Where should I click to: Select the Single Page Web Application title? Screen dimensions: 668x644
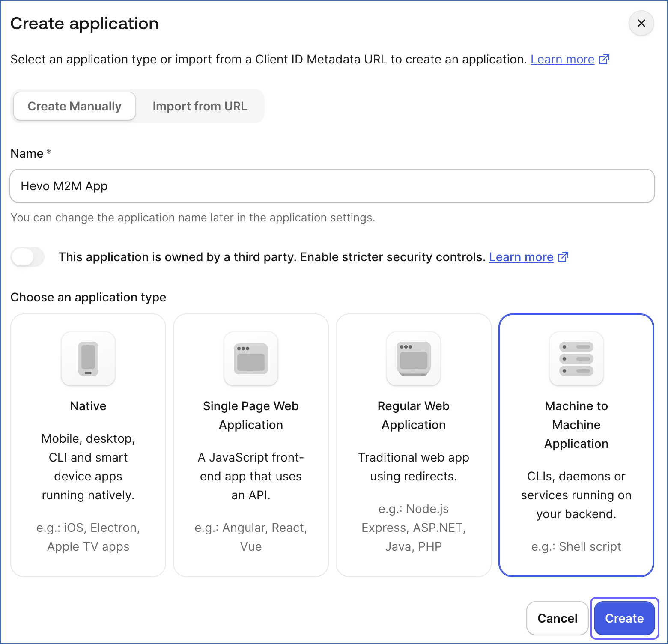point(251,415)
